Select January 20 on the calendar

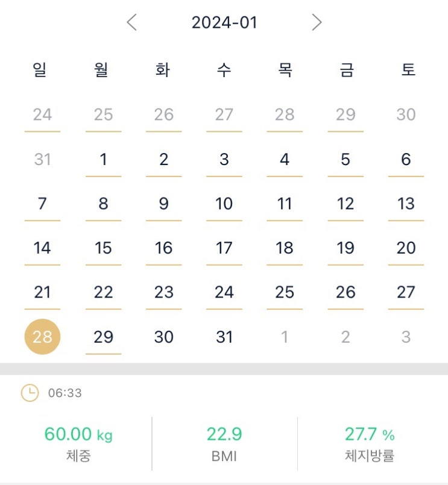[406, 248]
